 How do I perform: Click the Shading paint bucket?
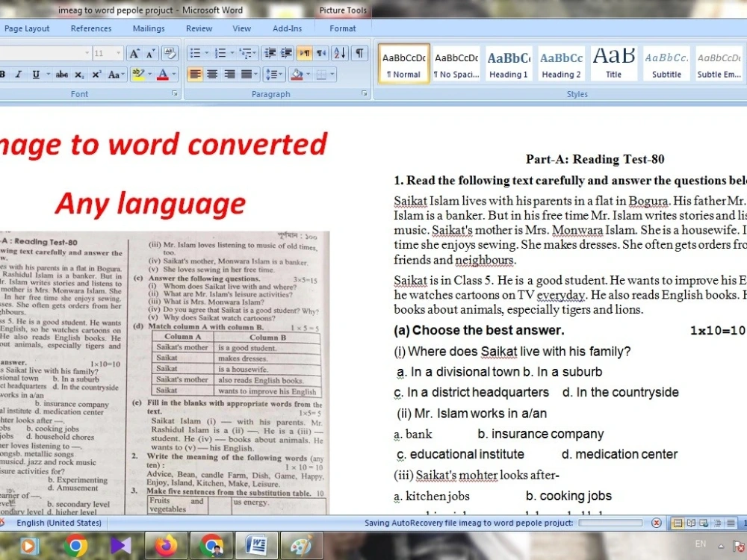click(297, 74)
